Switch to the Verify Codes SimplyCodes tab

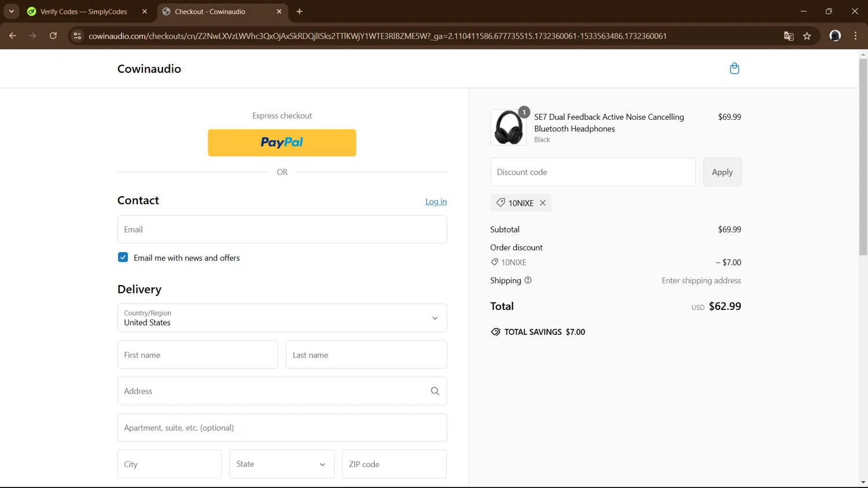84,12
